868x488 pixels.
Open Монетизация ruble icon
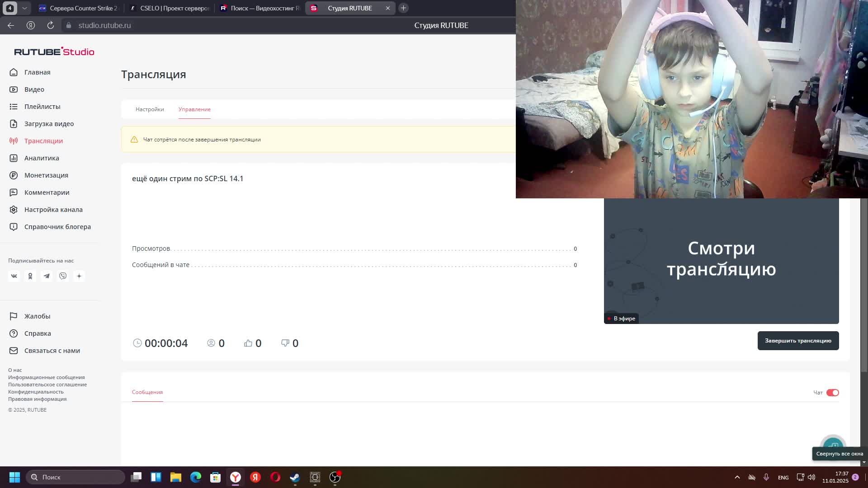pos(14,175)
